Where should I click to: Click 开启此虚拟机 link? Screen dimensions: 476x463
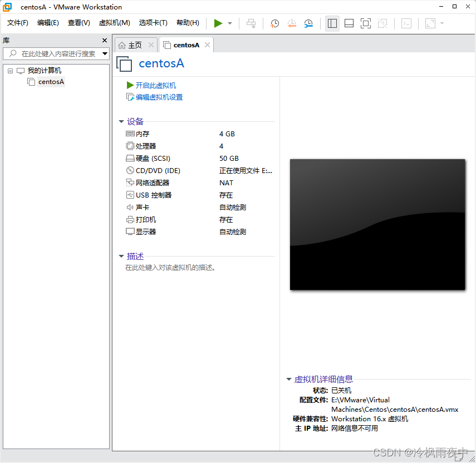pos(156,86)
